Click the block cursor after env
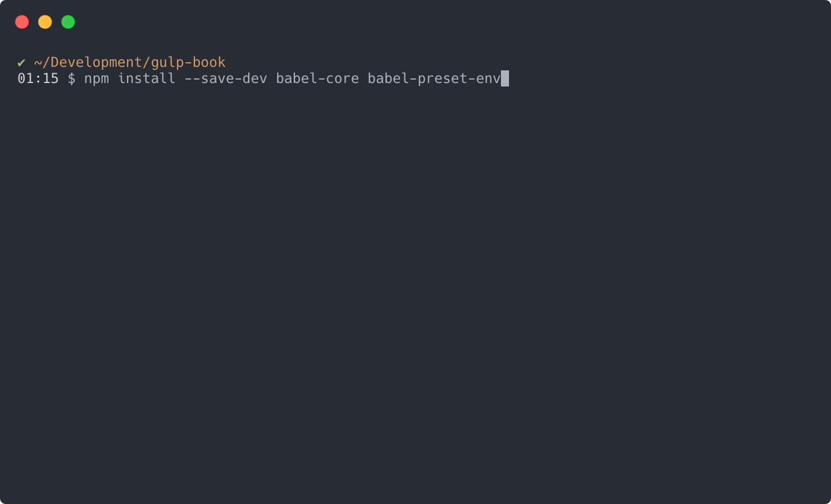831x504 pixels. click(505, 78)
